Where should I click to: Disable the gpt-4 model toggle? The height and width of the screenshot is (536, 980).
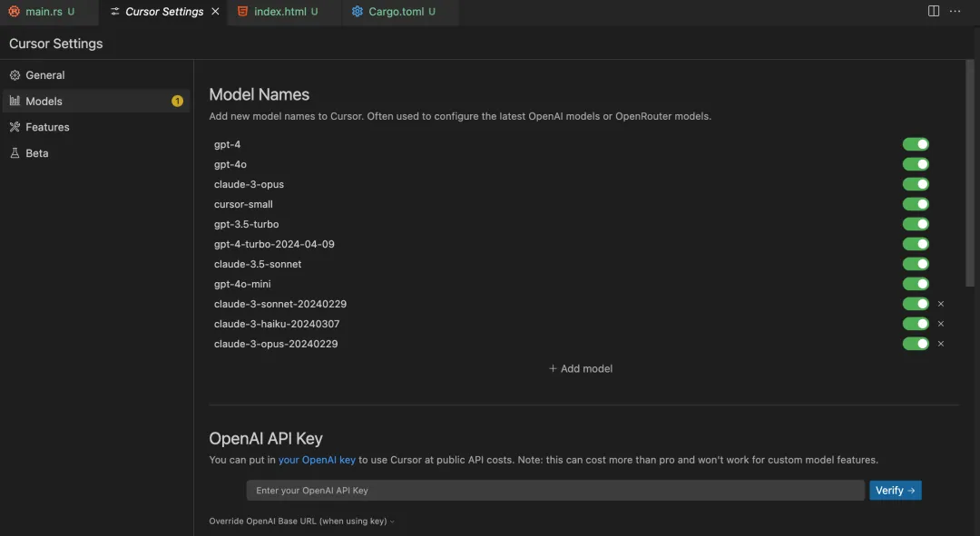pos(916,144)
